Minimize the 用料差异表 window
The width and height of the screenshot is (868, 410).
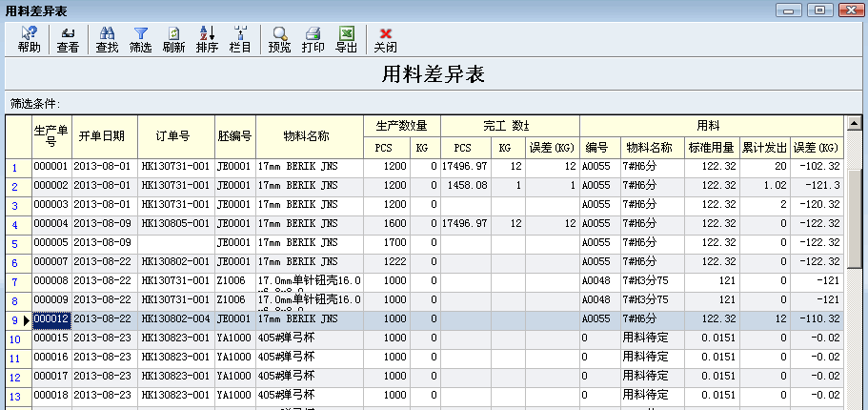(x=789, y=10)
